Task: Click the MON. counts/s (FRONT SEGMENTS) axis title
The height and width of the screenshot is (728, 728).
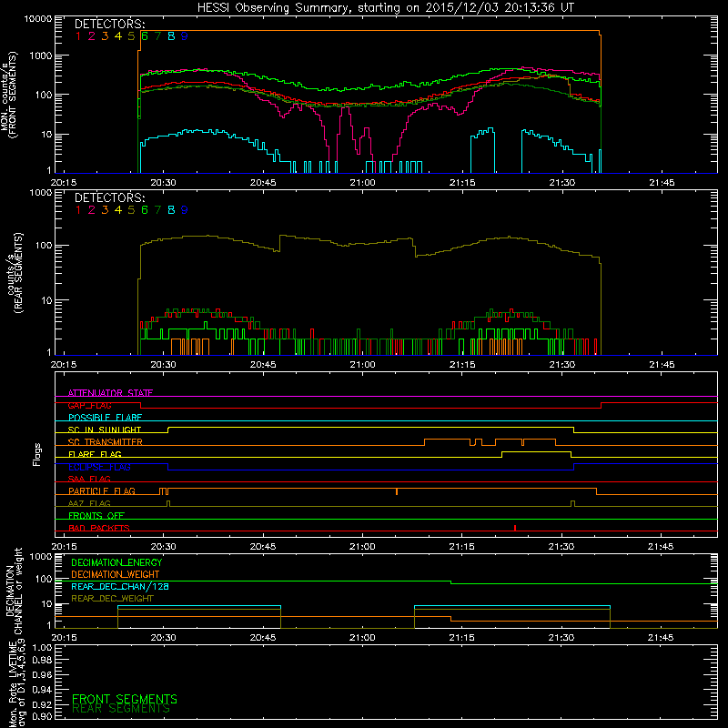Action: pyautogui.click(x=9, y=95)
